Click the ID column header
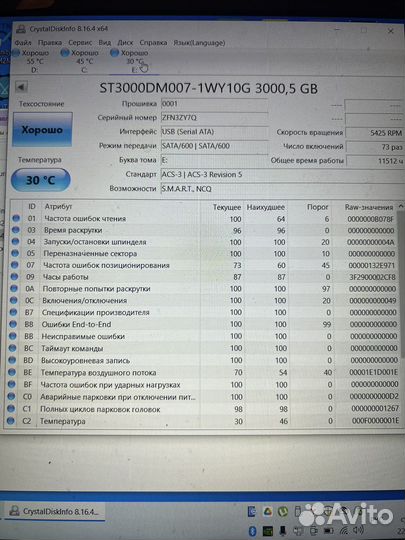405x540 pixels. 32,206
